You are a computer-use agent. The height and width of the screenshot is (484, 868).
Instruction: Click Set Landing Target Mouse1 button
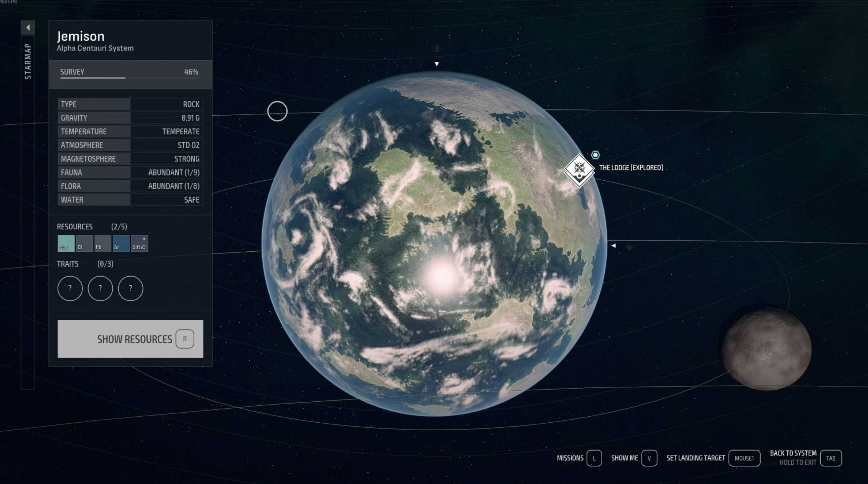point(744,458)
